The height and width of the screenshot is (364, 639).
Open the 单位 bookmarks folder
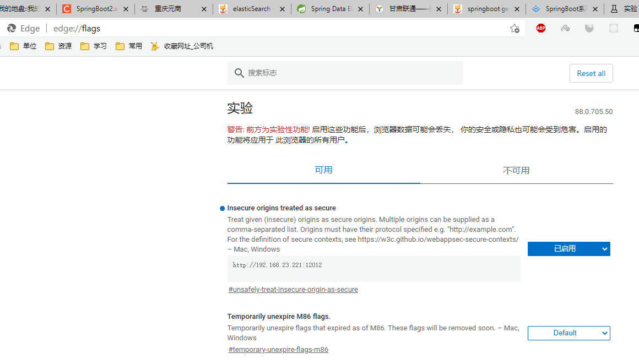pos(23,46)
